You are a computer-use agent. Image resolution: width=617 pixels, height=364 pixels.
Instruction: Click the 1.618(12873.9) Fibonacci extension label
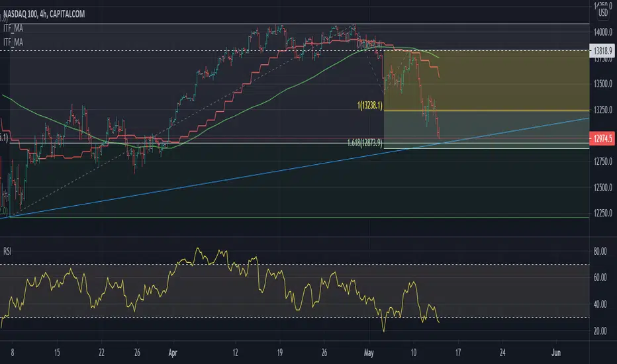(x=365, y=143)
